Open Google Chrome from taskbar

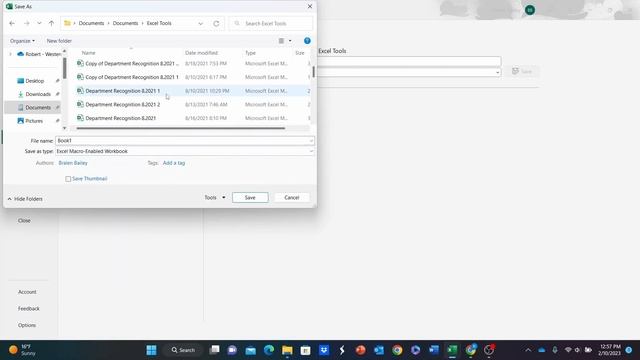click(x=397, y=350)
